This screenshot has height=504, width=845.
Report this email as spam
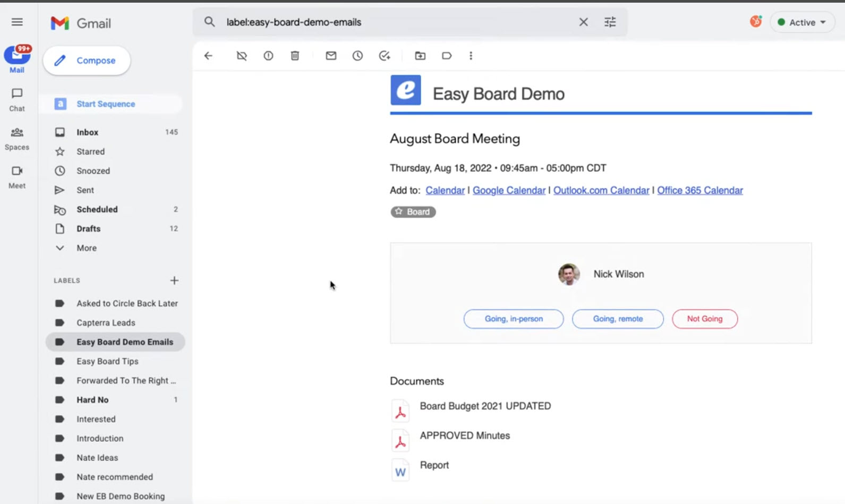pyautogui.click(x=268, y=56)
